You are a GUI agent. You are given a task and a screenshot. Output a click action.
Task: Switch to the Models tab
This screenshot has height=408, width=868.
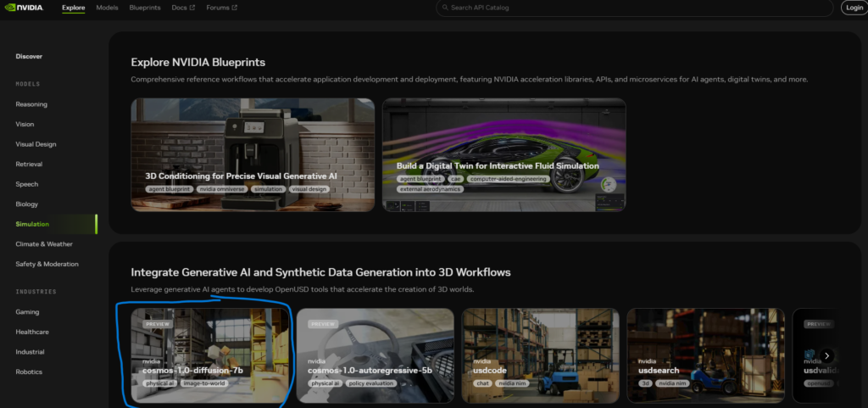click(107, 8)
